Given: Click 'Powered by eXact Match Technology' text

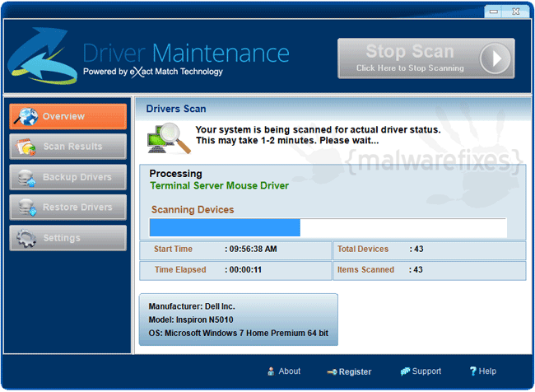Looking at the screenshot, I should pos(153,72).
